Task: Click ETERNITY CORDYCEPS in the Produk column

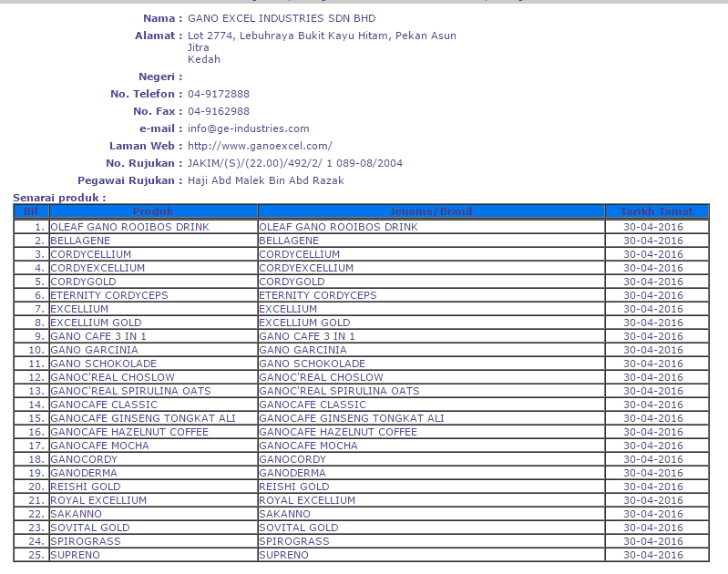Action: coord(108,295)
